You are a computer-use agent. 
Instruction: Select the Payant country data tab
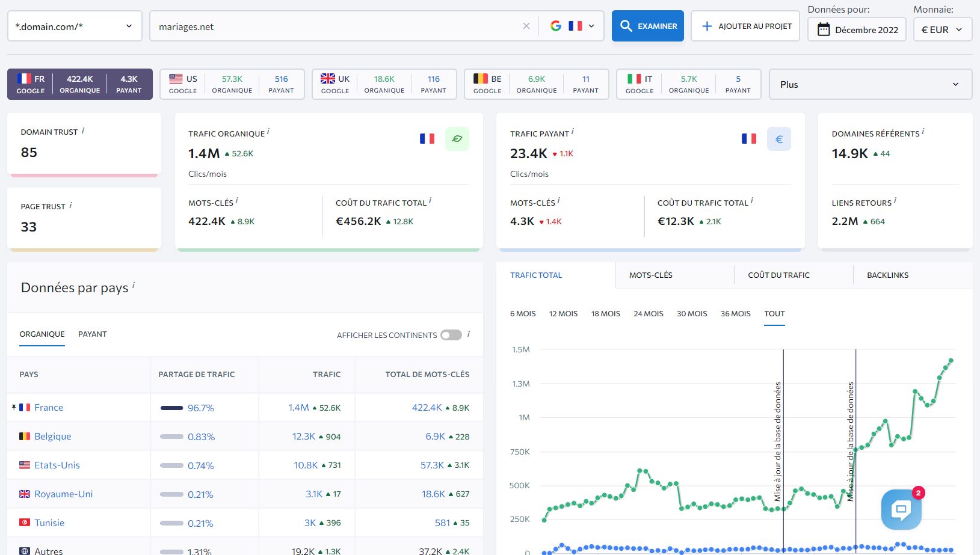(x=93, y=334)
